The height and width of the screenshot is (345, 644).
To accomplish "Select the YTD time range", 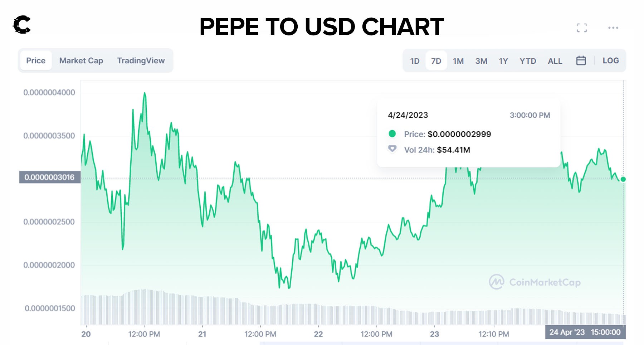I will (528, 61).
